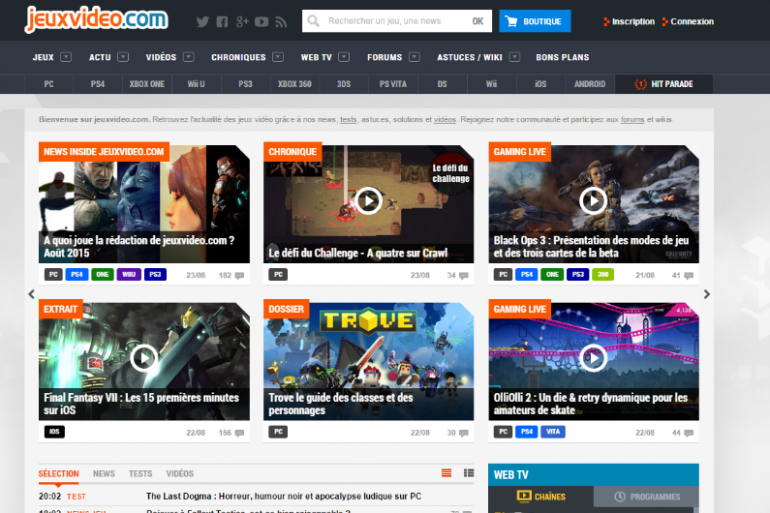This screenshot has width=770, height=513.
Task: Click the search magnifier icon
Action: (x=313, y=21)
